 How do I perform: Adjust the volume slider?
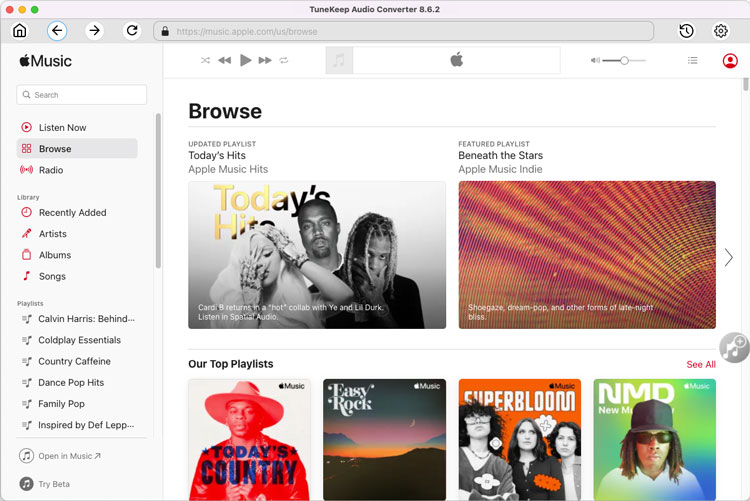624,60
